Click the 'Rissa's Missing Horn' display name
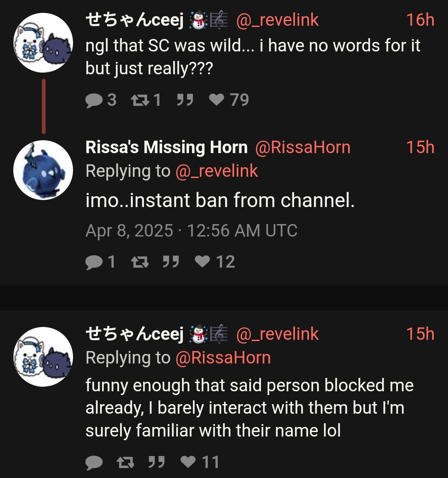The height and width of the screenshot is (478, 448). pos(166,147)
